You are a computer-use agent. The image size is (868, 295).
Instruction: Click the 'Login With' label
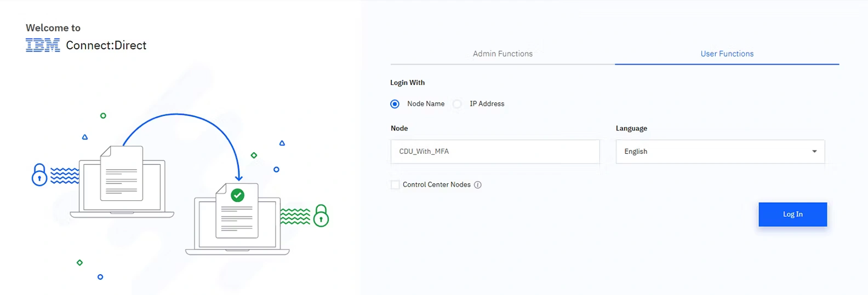click(407, 83)
